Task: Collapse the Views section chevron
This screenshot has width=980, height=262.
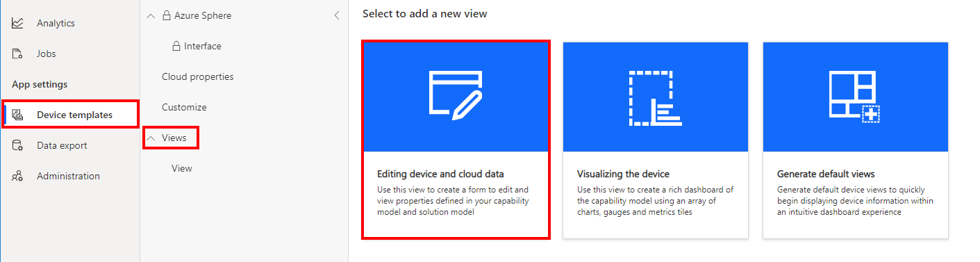Action: [151, 138]
